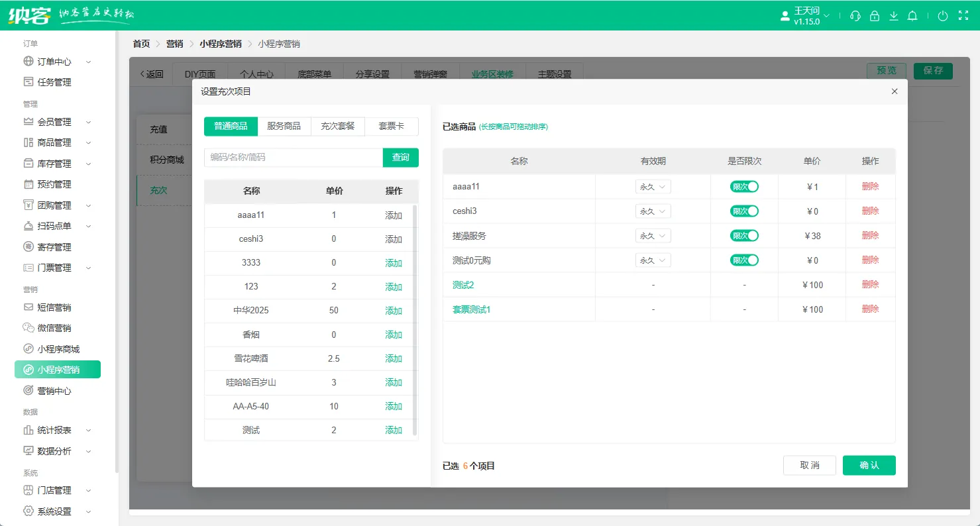Remove 套票测试1 by clicking 删除

click(870, 309)
